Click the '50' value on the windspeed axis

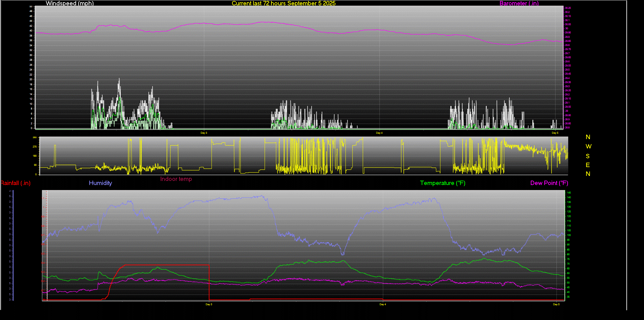coord(31,6)
